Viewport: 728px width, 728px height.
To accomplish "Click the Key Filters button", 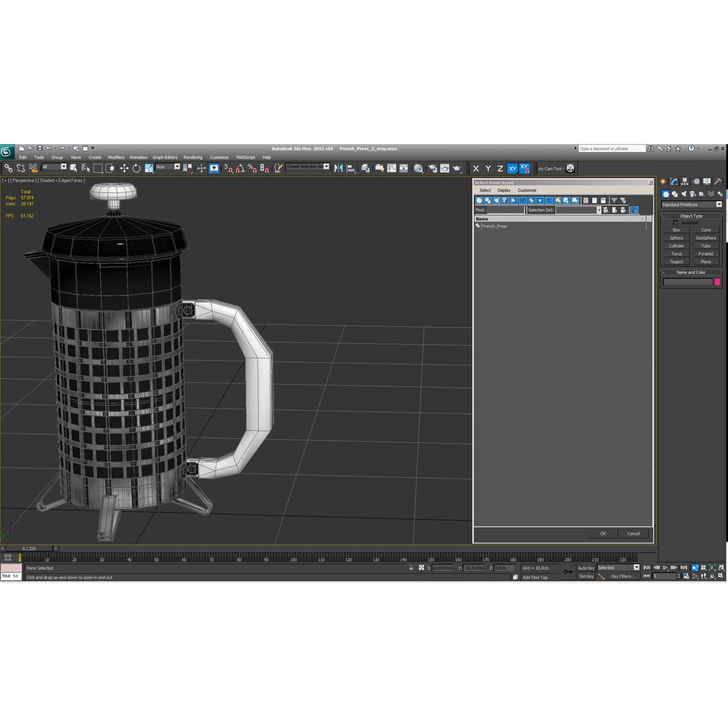I will [x=623, y=576].
